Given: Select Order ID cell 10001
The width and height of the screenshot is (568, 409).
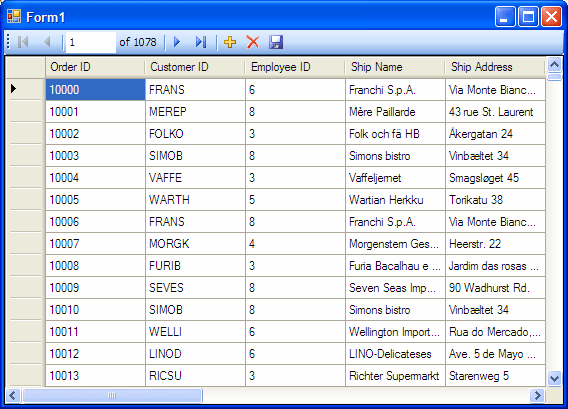Looking at the screenshot, I should tap(95, 112).
